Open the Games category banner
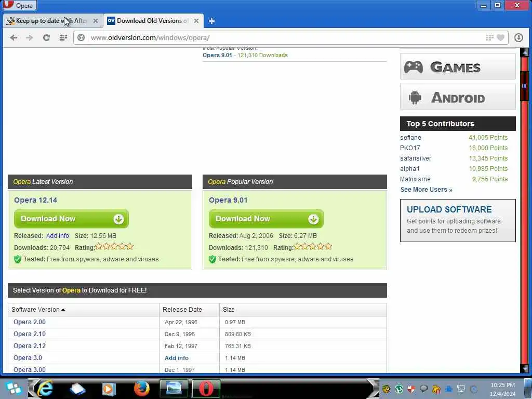 click(458, 66)
